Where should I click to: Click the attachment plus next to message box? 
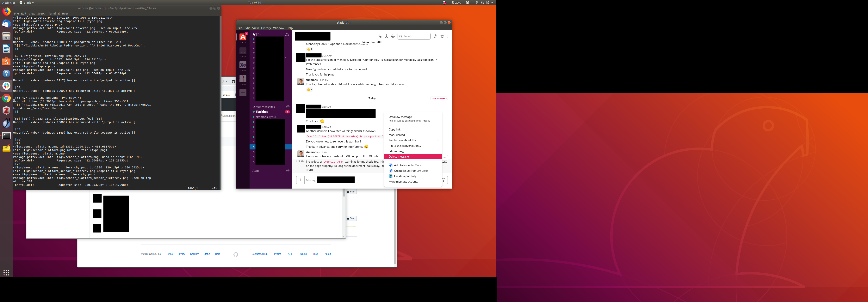click(300, 180)
